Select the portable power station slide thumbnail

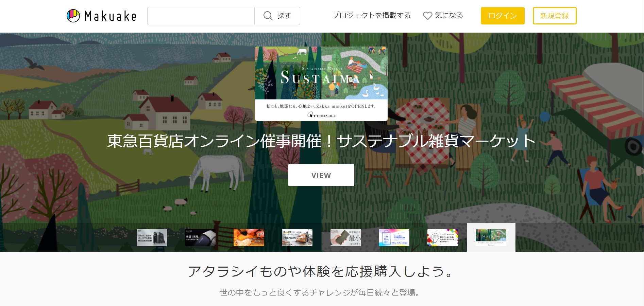(x=152, y=237)
